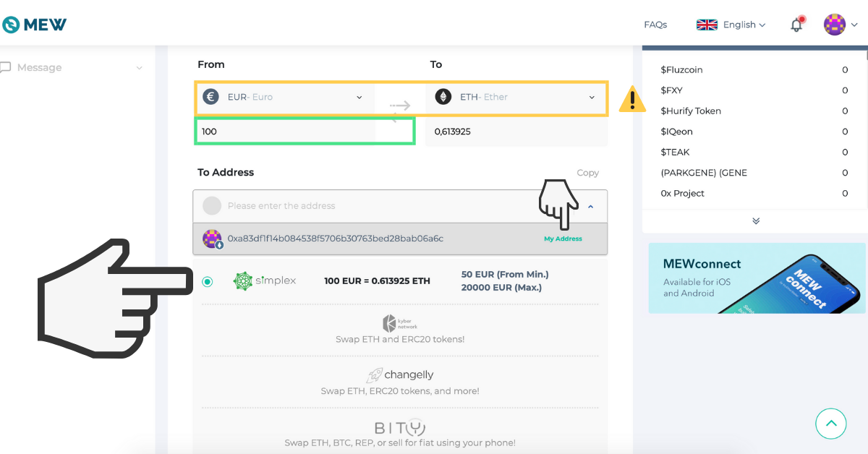Select the Simplex swap rate option
868x454 pixels.
pyautogui.click(x=208, y=281)
